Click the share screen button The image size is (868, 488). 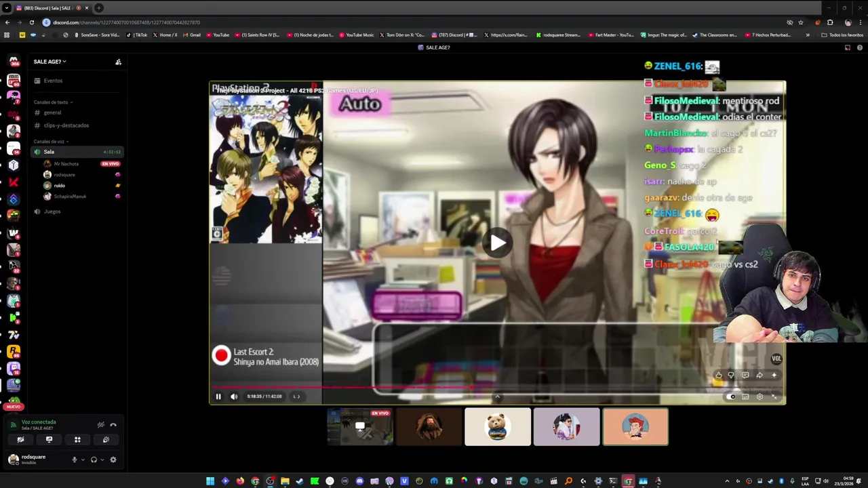point(49,439)
